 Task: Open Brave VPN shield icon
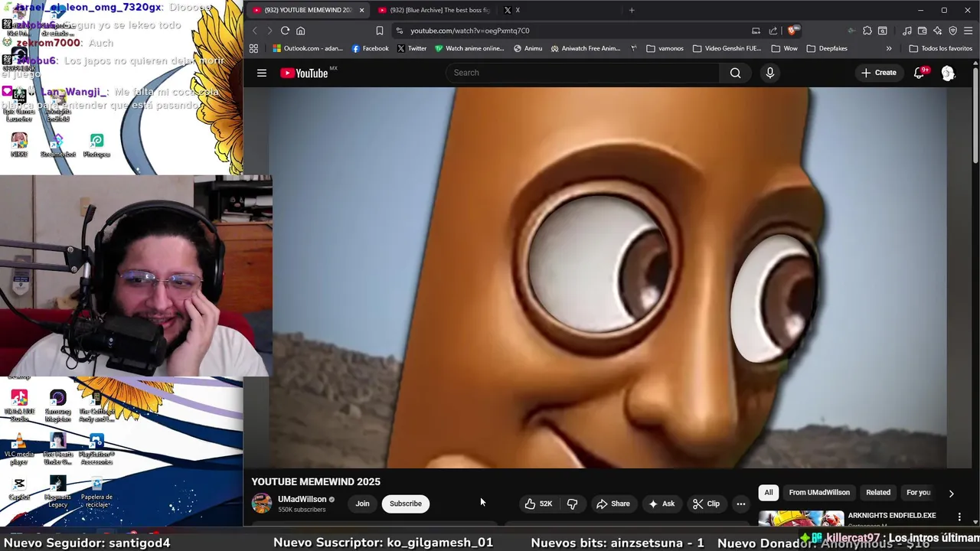point(952,31)
